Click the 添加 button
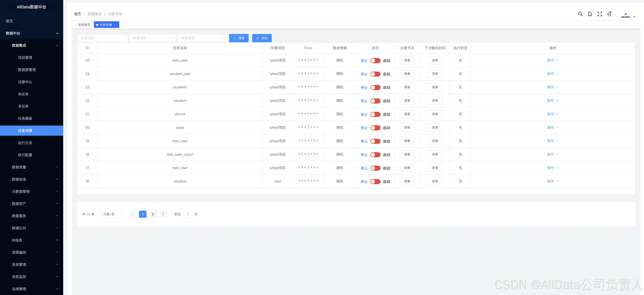Viewport: 644px width, 295px height. pos(262,38)
